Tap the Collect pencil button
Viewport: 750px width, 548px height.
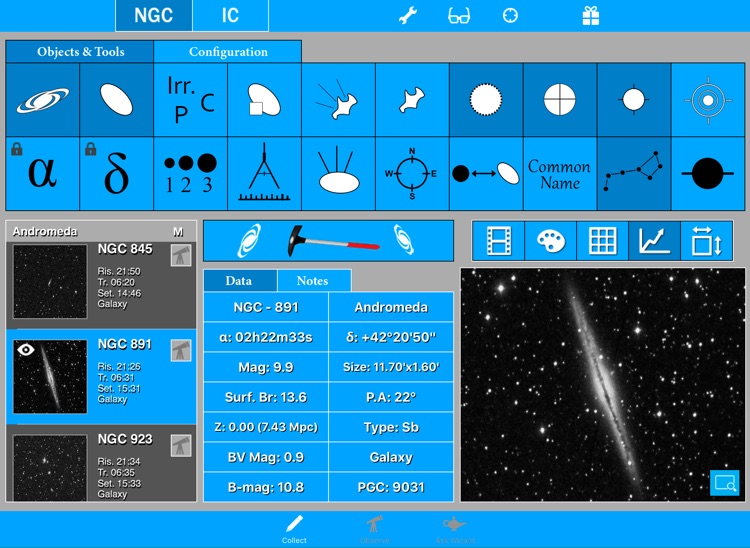coord(294,529)
